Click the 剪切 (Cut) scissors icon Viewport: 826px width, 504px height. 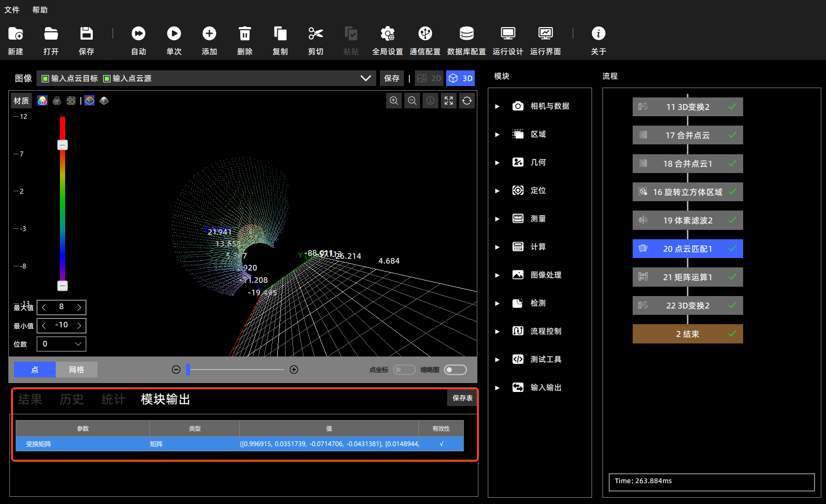coord(316,34)
